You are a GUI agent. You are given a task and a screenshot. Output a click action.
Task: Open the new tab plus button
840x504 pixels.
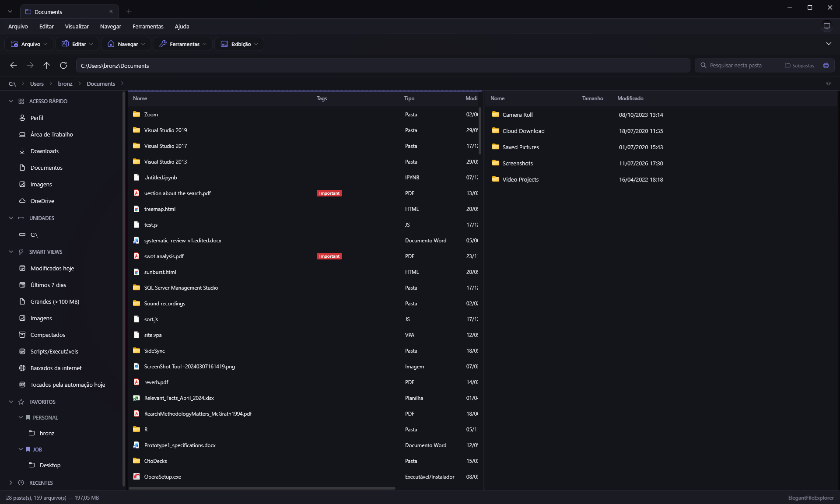pyautogui.click(x=129, y=11)
